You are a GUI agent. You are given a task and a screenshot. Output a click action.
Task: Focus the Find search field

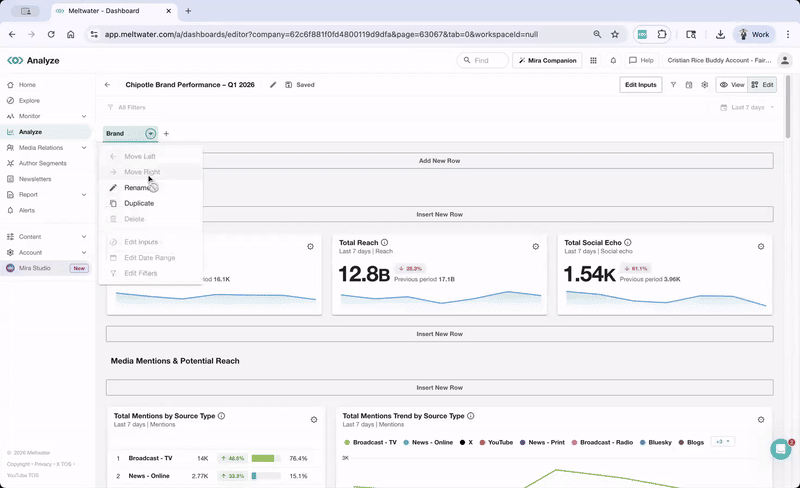483,60
